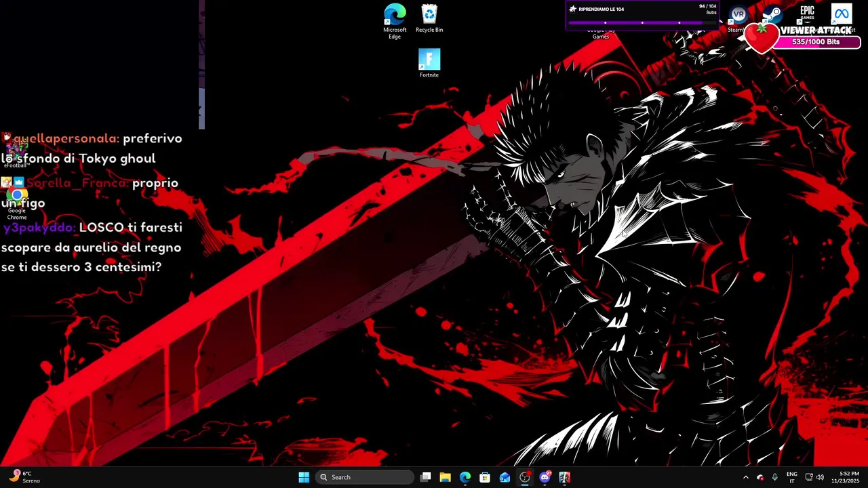The width and height of the screenshot is (868, 488).
Task: Switch to Discord in the taskbar
Action: pyautogui.click(x=545, y=477)
